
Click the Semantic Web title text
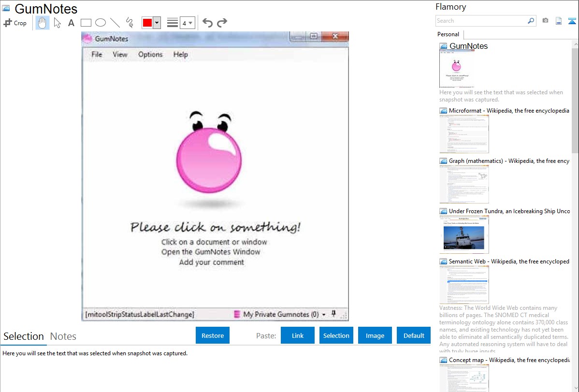pyautogui.click(x=509, y=261)
